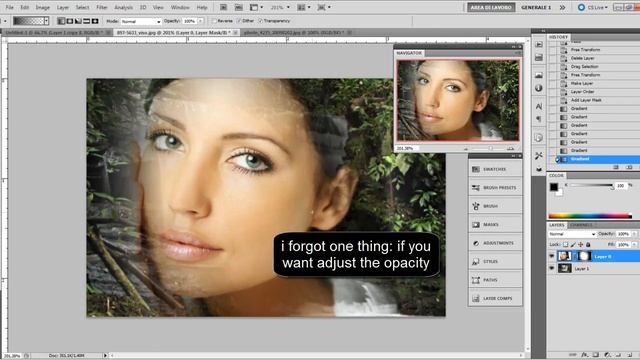
Task: Click the K slider in Color panel
Action: (592, 186)
